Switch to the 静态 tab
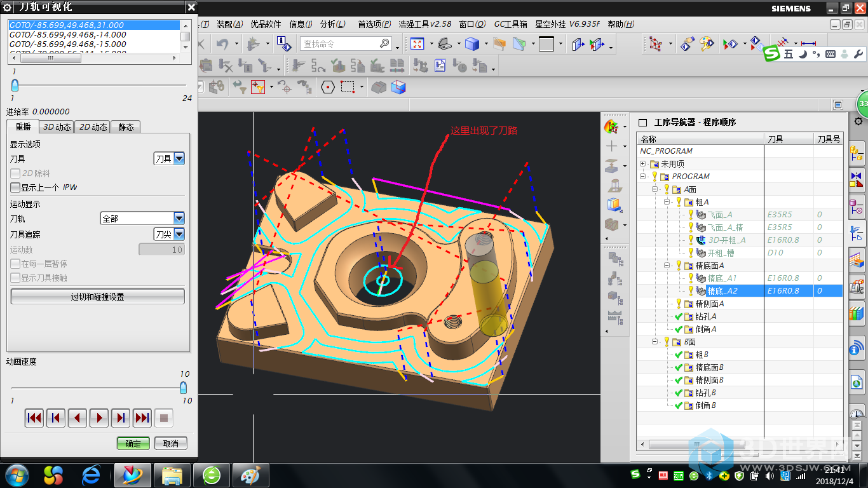The width and height of the screenshot is (868, 488). tap(126, 127)
